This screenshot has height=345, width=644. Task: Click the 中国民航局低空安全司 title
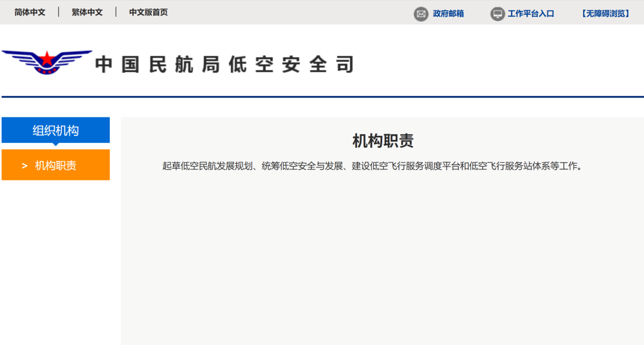pos(225,64)
